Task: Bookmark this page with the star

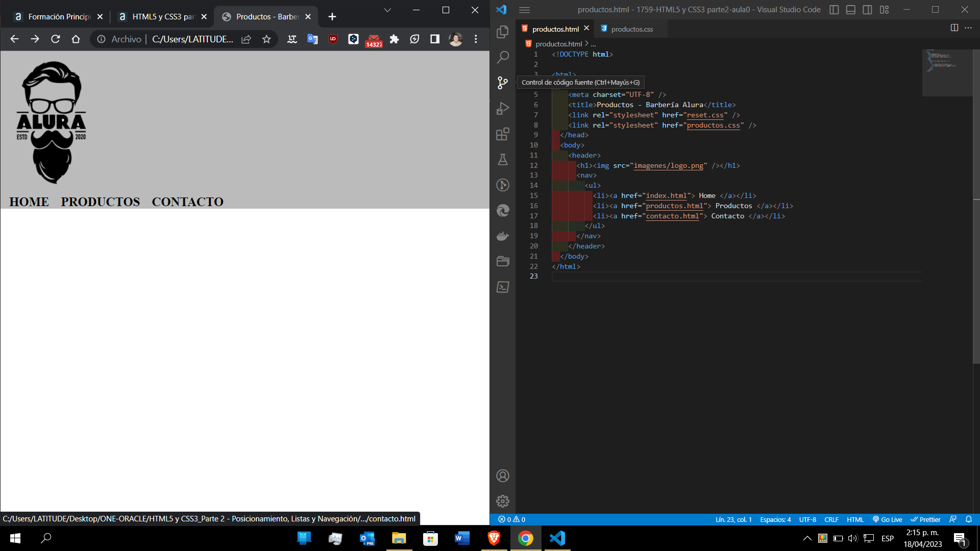Action: (266, 39)
